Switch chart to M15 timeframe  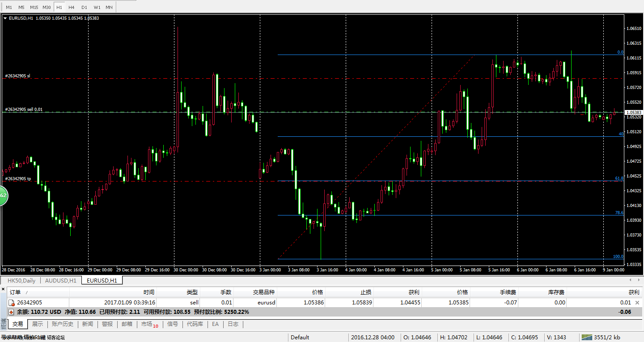point(34,7)
